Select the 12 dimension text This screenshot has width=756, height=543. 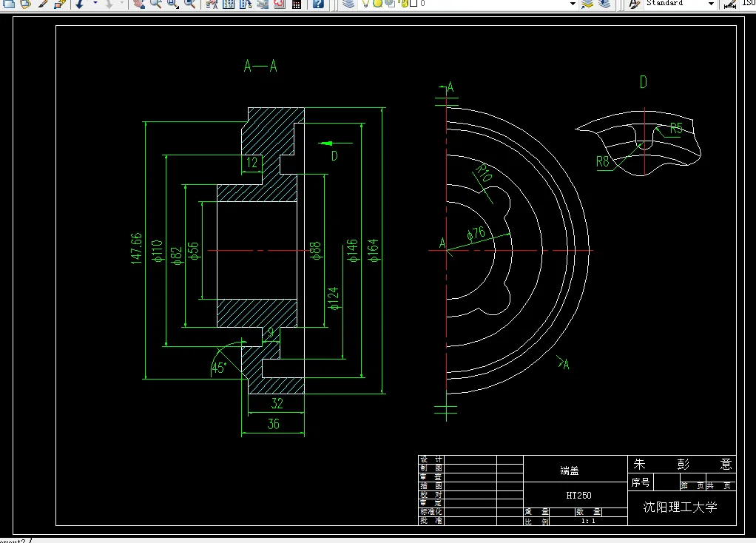tap(252, 162)
